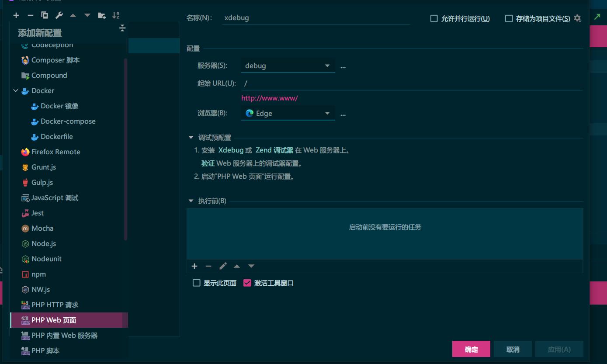The image size is (607, 364).
Task: Choose Docker 镜像 from the list
Action: 69,106
